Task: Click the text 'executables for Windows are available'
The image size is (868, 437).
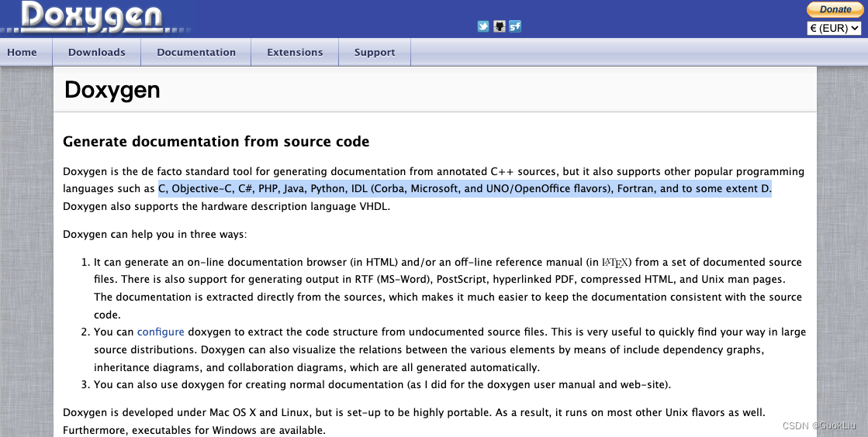Action: point(229,430)
